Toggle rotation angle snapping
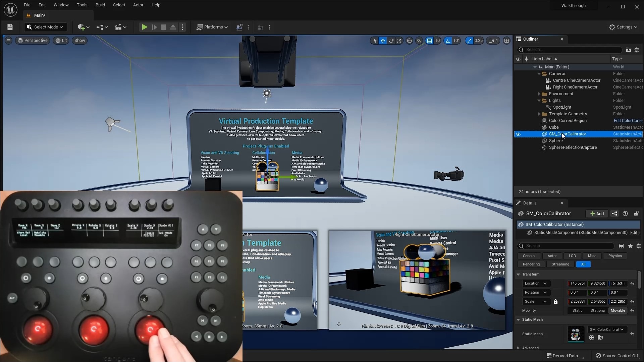This screenshot has width=644, height=362. [x=448, y=41]
